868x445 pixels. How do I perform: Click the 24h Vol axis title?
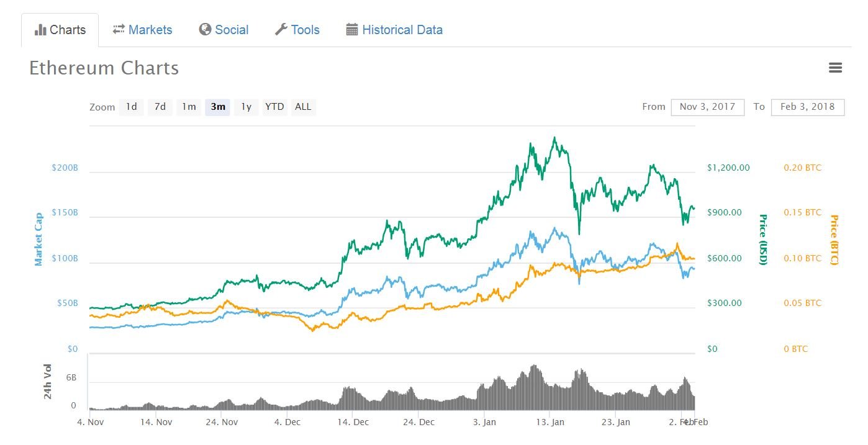tap(48, 381)
